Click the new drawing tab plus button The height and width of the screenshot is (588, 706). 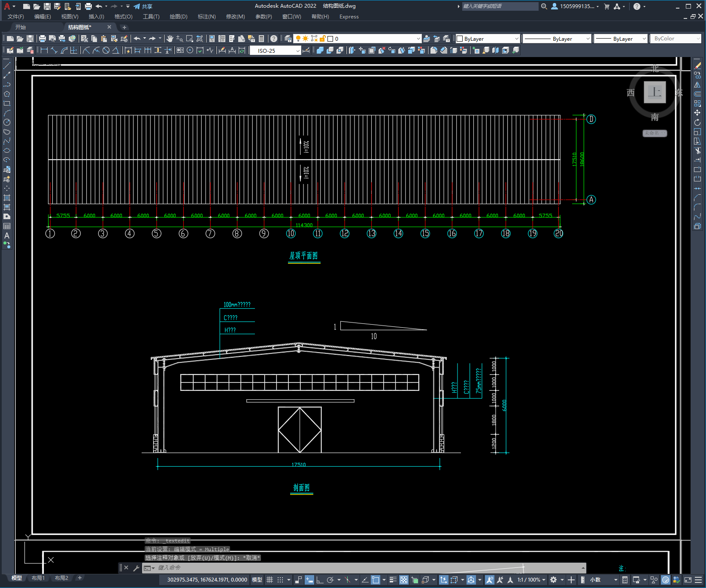tap(124, 27)
